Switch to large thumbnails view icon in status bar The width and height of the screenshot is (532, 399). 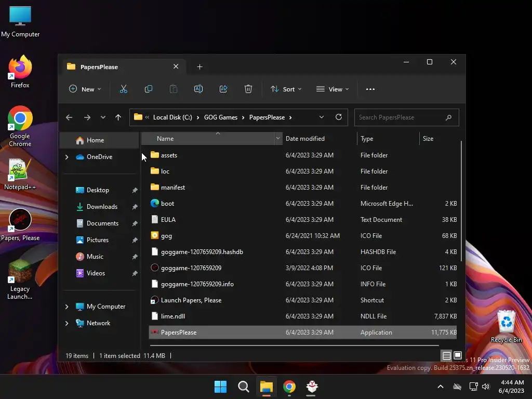click(457, 355)
